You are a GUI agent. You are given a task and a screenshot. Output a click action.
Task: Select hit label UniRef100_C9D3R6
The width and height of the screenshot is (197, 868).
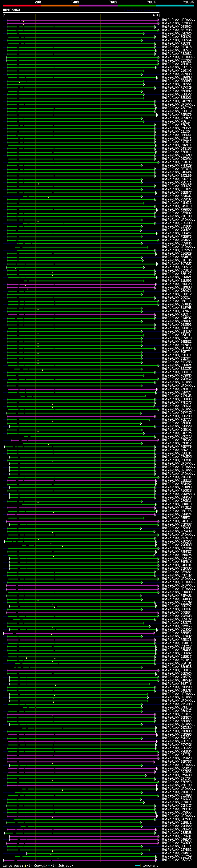(177, 33)
